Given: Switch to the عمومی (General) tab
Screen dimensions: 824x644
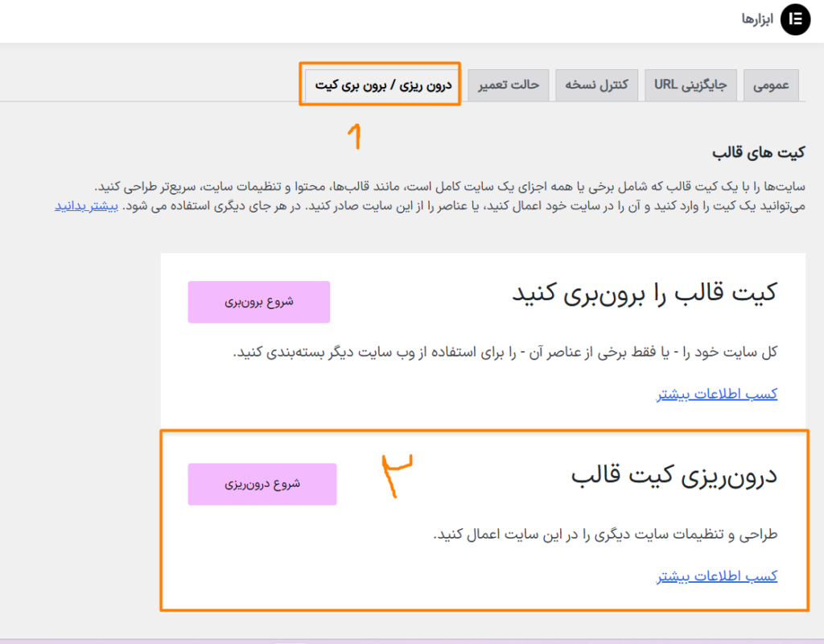Looking at the screenshot, I should [771, 85].
